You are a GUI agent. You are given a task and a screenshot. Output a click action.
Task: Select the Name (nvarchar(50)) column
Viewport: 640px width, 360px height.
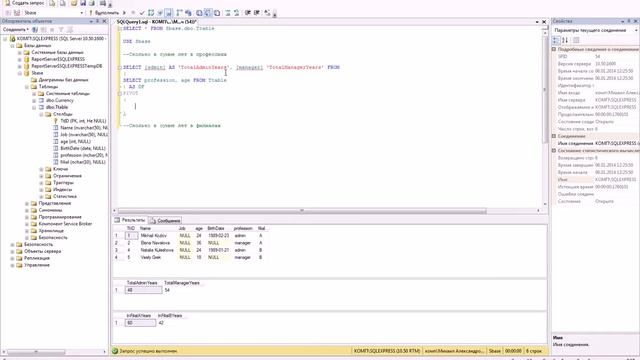(x=84, y=128)
